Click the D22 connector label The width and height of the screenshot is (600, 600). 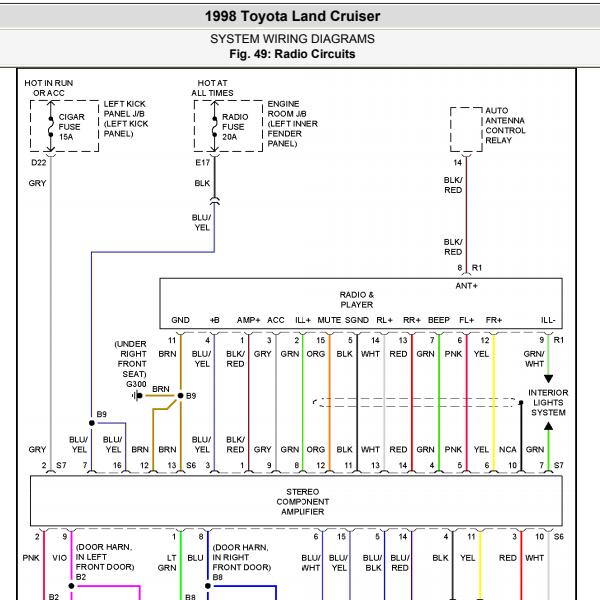(x=38, y=161)
